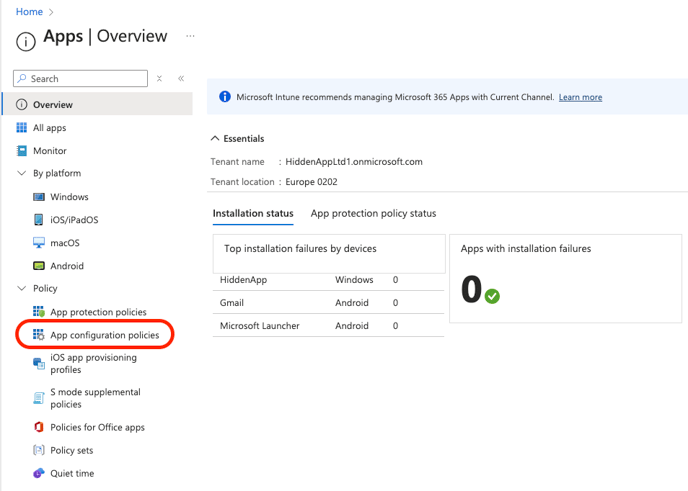Click Windows platform cell in HiddenApp row
This screenshot has width=688, height=491.
pyautogui.click(x=354, y=280)
